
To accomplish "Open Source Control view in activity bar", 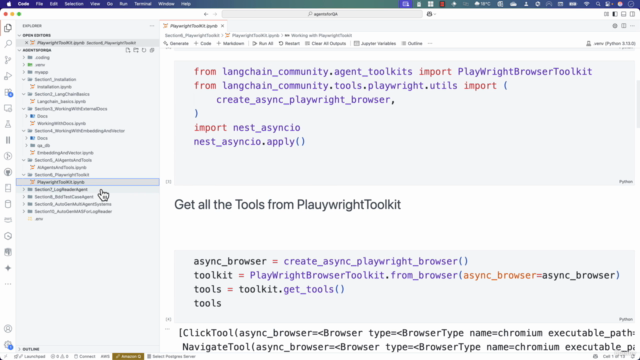I will pos(8,60).
